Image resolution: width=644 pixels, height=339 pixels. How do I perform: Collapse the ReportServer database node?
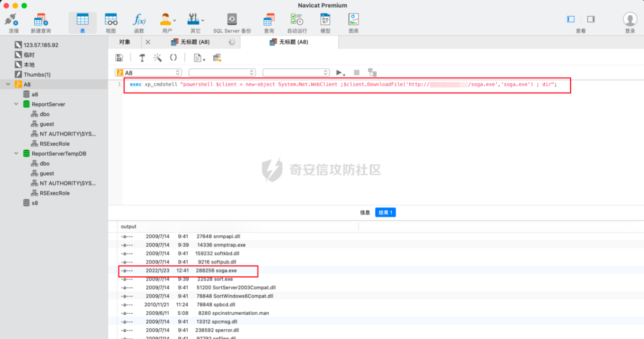pyautogui.click(x=16, y=104)
